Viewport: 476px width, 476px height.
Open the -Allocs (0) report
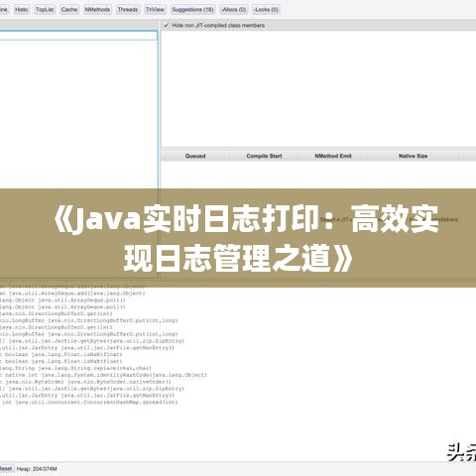coord(234,10)
